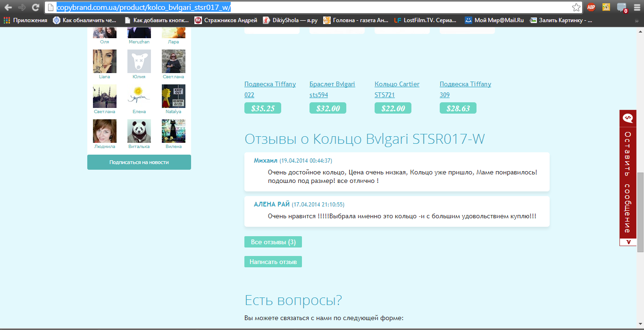The width and height of the screenshot is (644, 330).
Task: Click the yellow extension icon in the toolbar
Action: click(x=606, y=7)
